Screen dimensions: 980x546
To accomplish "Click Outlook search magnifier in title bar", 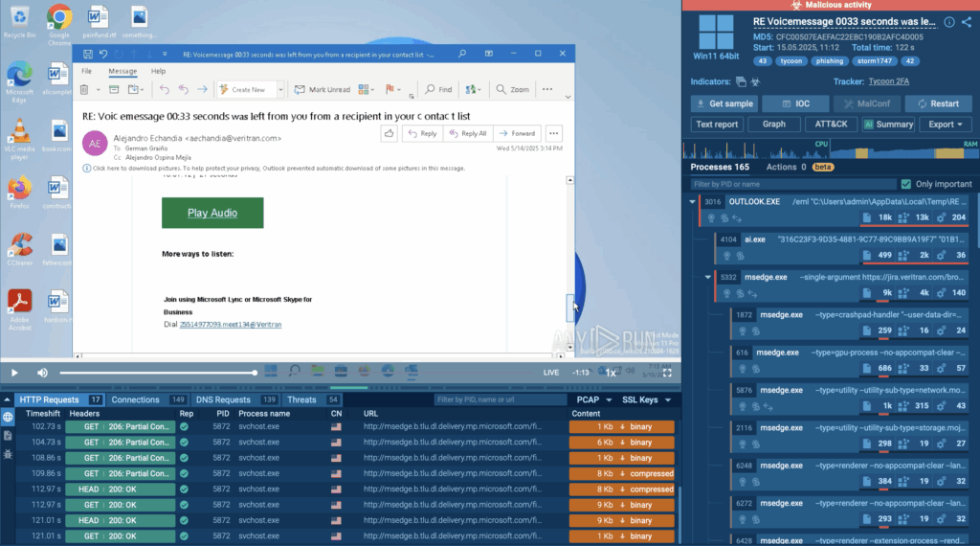I will point(462,54).
